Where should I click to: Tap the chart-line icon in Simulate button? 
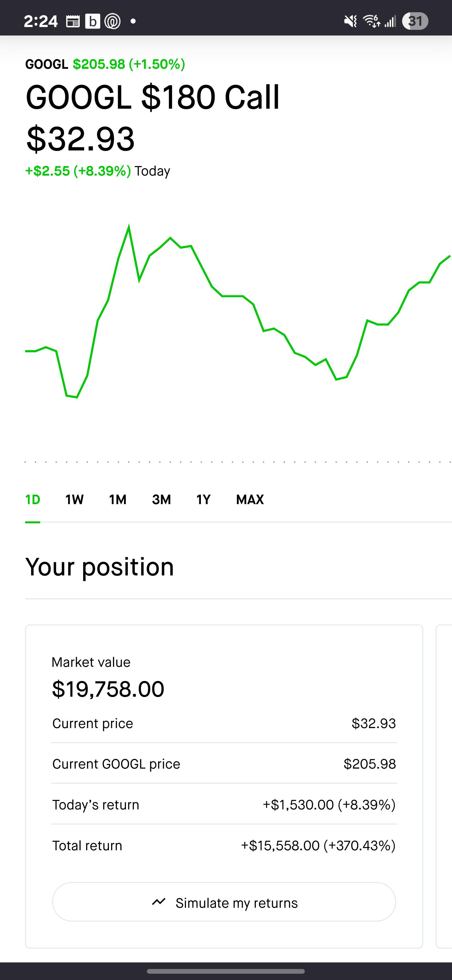coord(159,901)
